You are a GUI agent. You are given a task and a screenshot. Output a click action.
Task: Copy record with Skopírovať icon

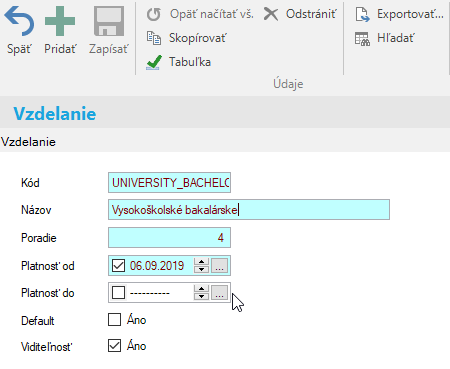[x=154, y=38]
